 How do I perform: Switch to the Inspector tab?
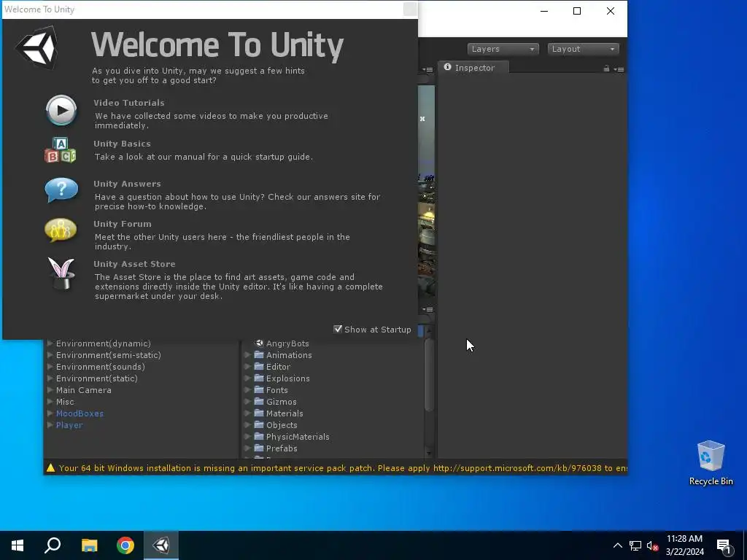pyautogui.click(x=473, y=68)
